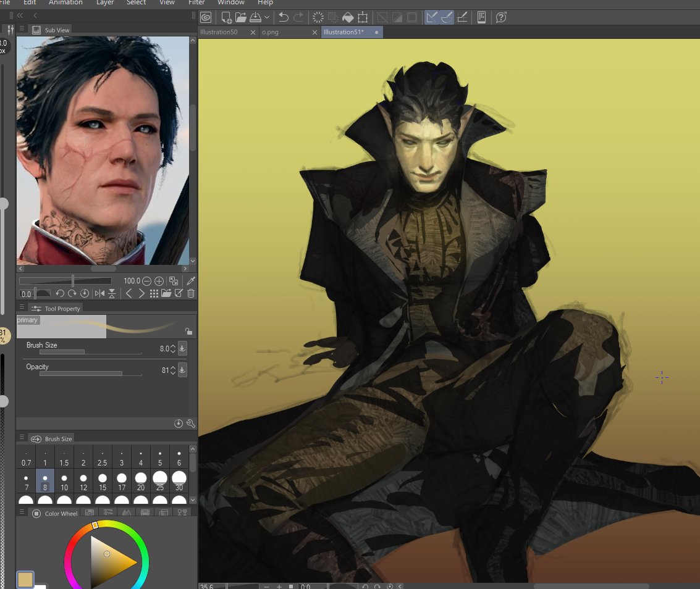Show Sub View image list grid
Screen dimensions: 700x589
click(154, 294)
